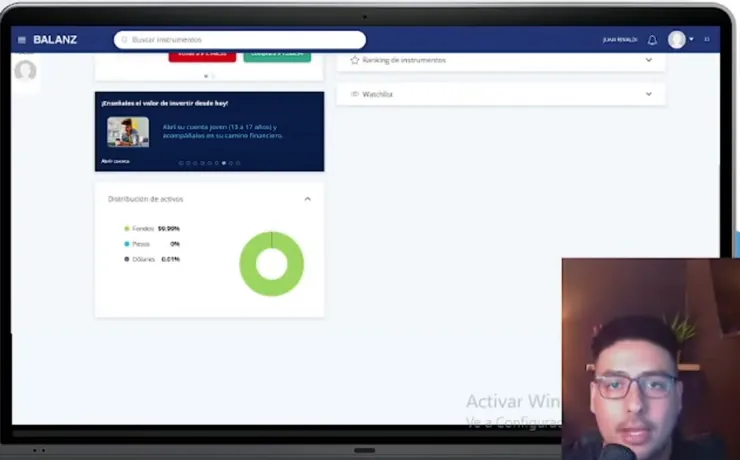Open the Abrir cuenta link in the banner
740x460 pixels.
(115, 161)
